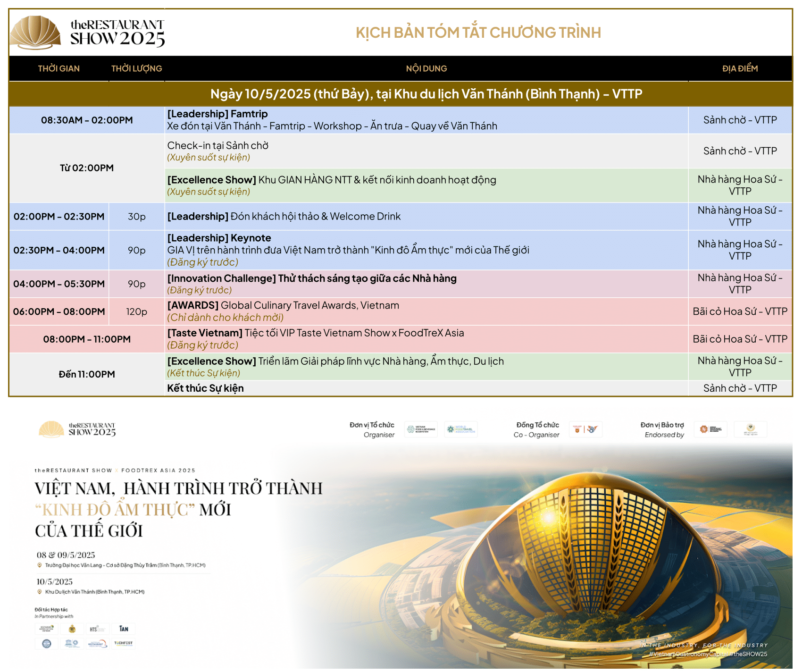Click Sảnh chờ – VTTP in the Check-in row
This screenshot has width=802, height=672.
(740, 151)
